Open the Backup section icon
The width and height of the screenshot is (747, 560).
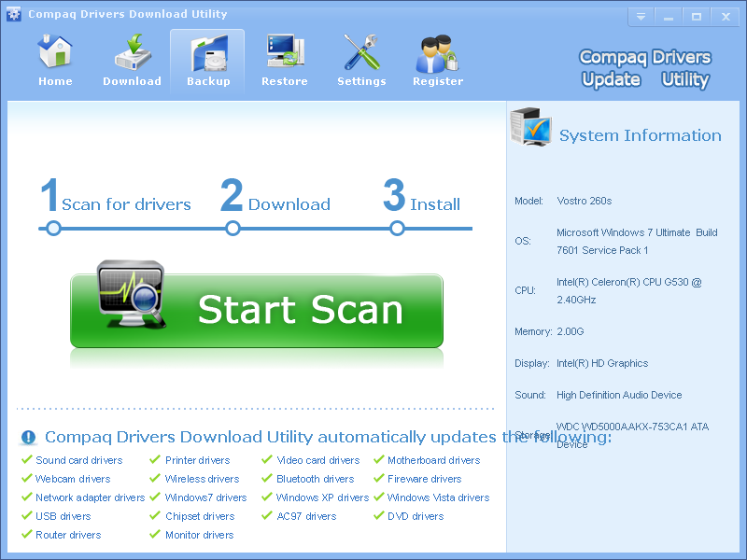click(207, 51)
